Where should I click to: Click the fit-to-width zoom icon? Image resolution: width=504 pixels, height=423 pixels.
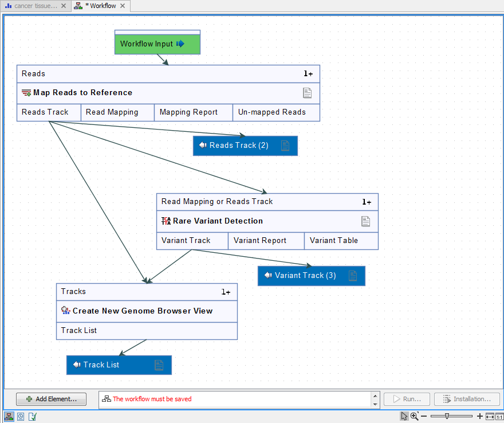(489, 416)
